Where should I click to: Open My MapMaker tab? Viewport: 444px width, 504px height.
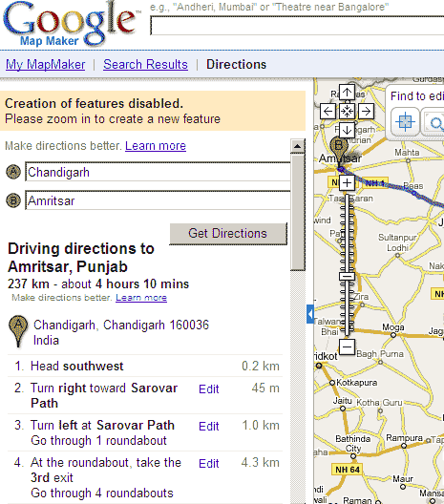pos(45,65)
